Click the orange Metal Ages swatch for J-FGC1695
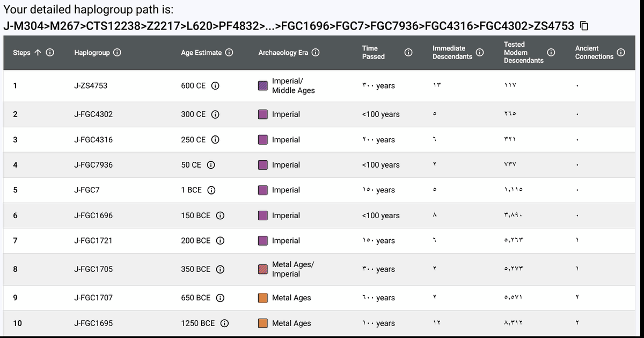Image resolution: width=644 pixels, height=338 pixels. click(263, 323)
